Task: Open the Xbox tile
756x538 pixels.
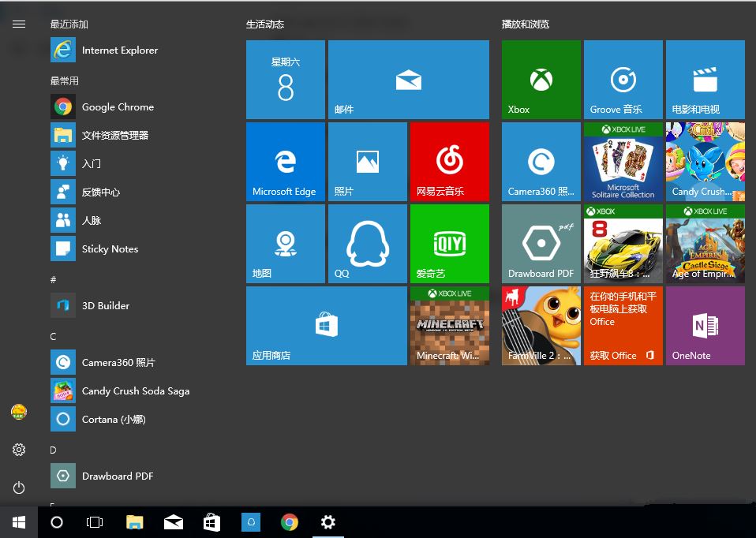Action: click(x=541, y=80)
